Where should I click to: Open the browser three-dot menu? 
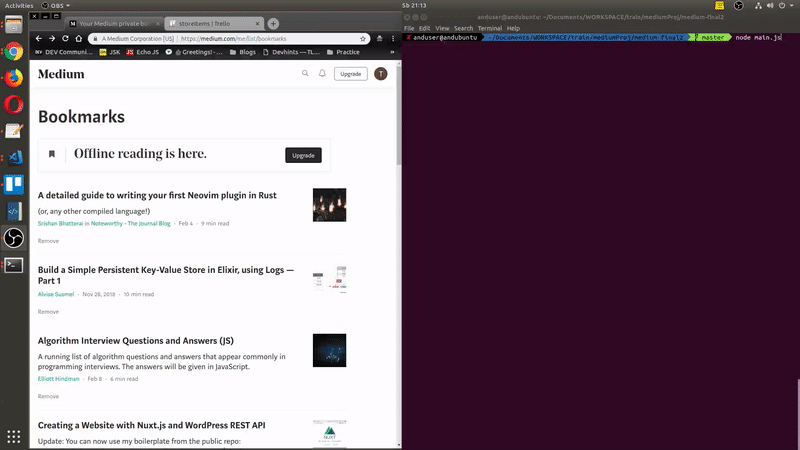coord(393,38)
